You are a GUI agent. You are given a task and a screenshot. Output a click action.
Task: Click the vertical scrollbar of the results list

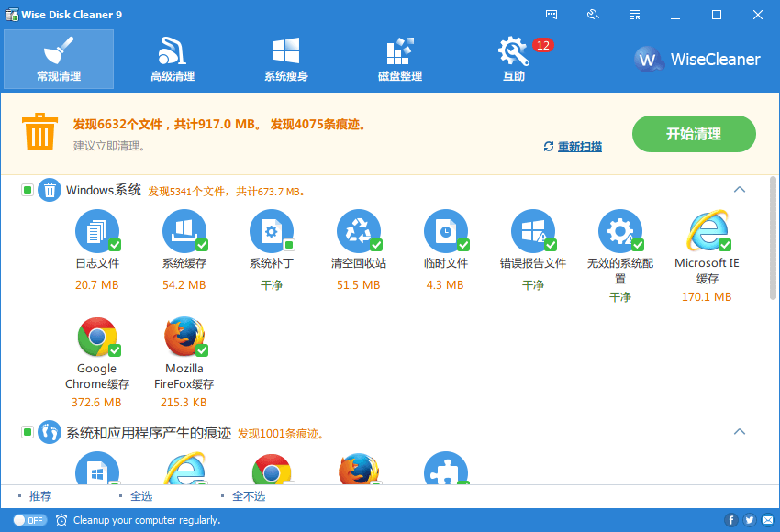click(773, 238)
